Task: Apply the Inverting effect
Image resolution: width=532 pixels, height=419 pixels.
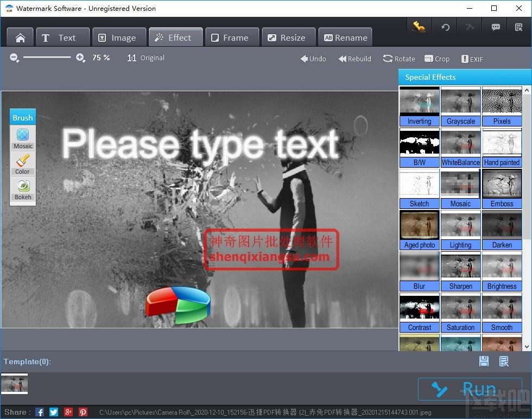Action: 419,106
